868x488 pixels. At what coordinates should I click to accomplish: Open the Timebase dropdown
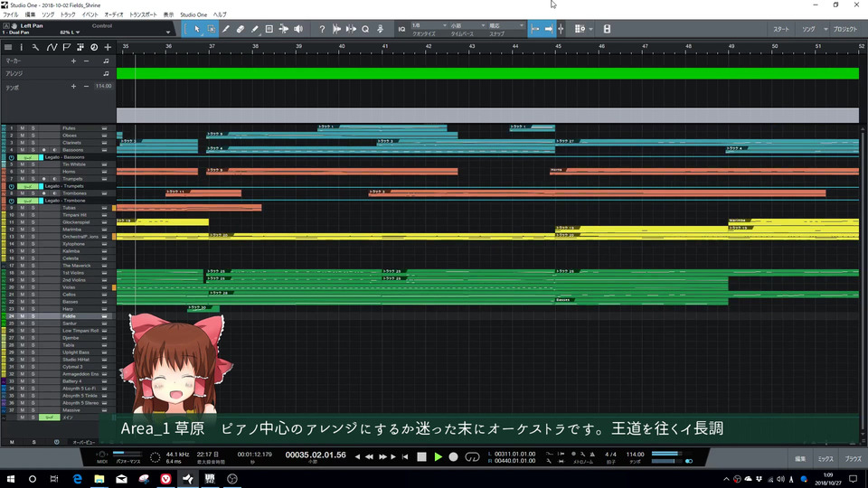(467, 25)
